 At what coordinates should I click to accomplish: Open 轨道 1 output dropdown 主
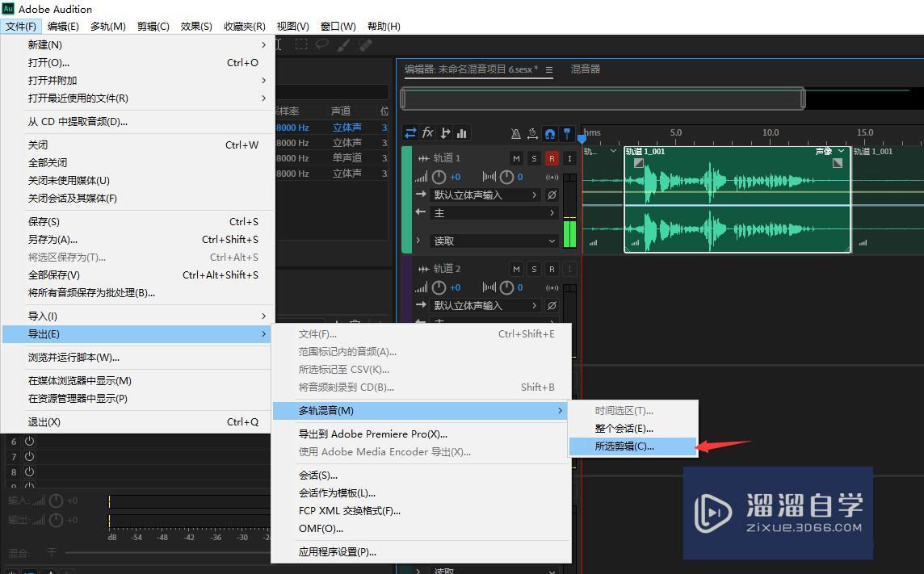point(493,212)
